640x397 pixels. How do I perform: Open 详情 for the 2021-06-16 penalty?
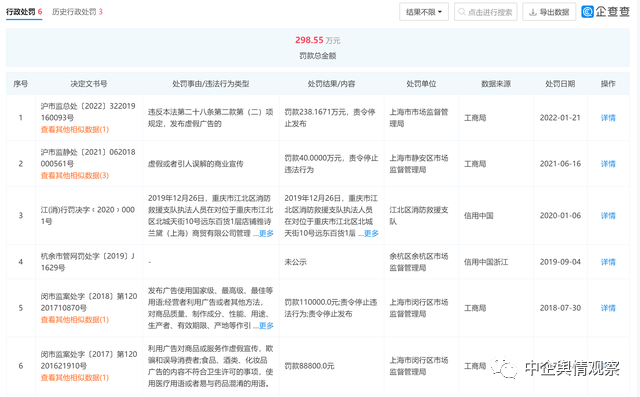[608, 164]
